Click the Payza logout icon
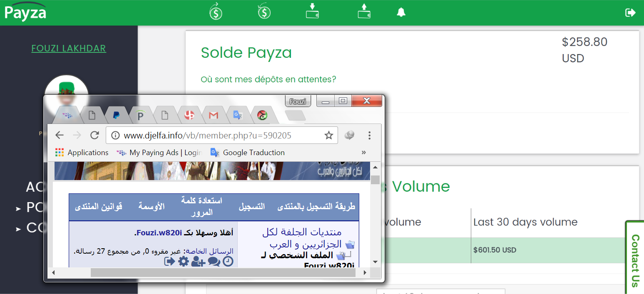644x294 pixels. (631, 12)
